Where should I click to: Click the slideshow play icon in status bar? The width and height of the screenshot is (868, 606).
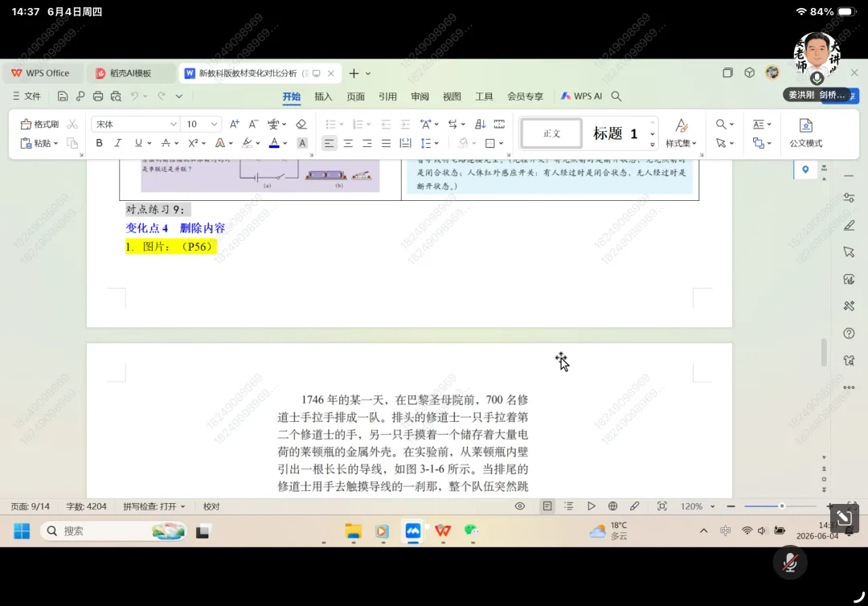(x=592, y=506)
